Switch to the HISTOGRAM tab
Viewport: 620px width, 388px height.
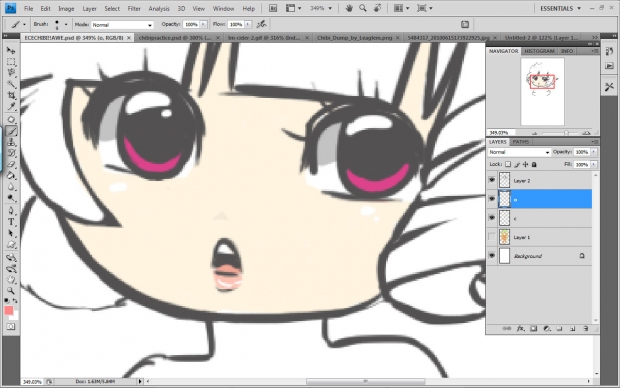pos(539,51)
